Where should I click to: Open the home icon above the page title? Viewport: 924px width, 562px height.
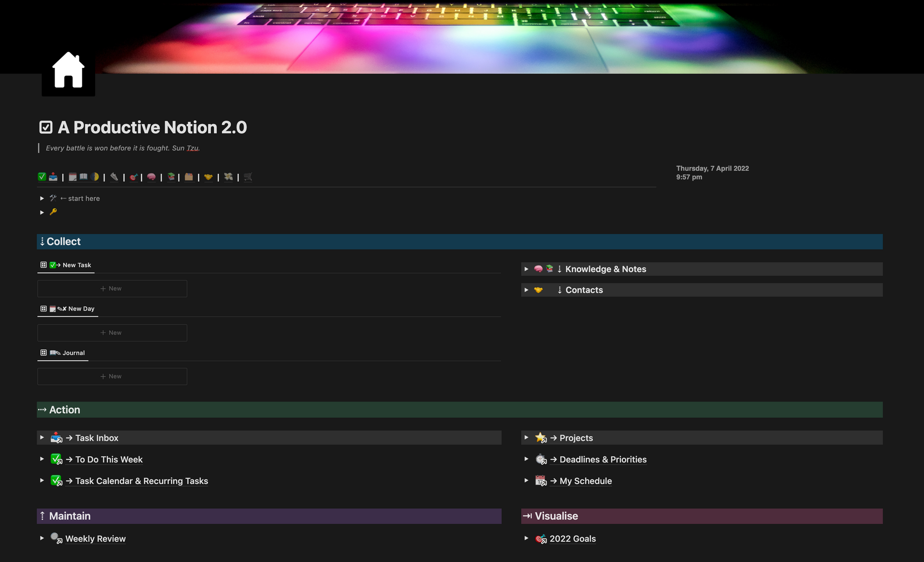[68, 70]
